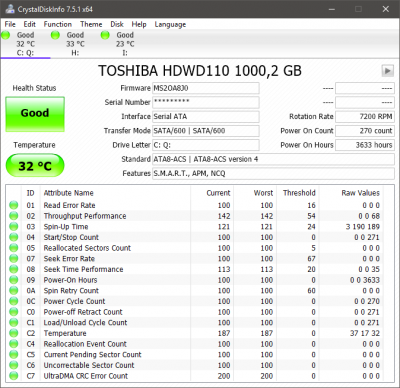Image resolution: width=400 pixels, height=388 pixels.
Task: Click the TOSHIBA HDWD110 disk title
Action: 200,71
